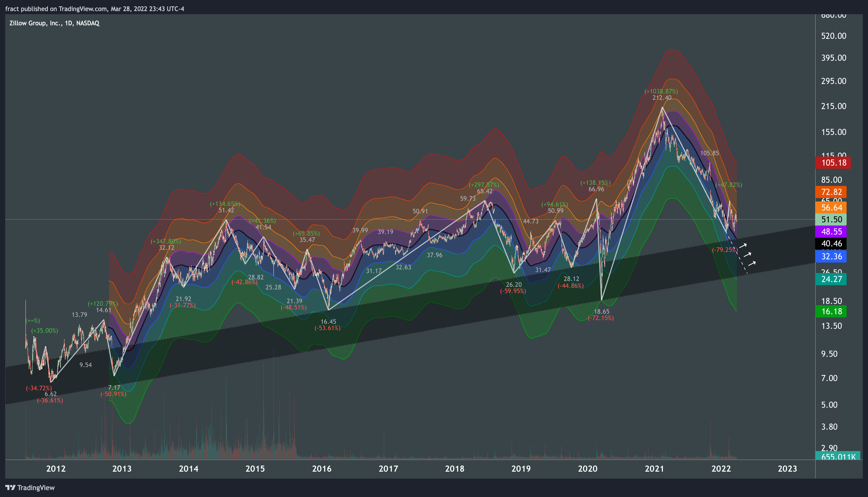Click the (-59.95%) drop annotation
868x497 pixels.
coord(513,291)
